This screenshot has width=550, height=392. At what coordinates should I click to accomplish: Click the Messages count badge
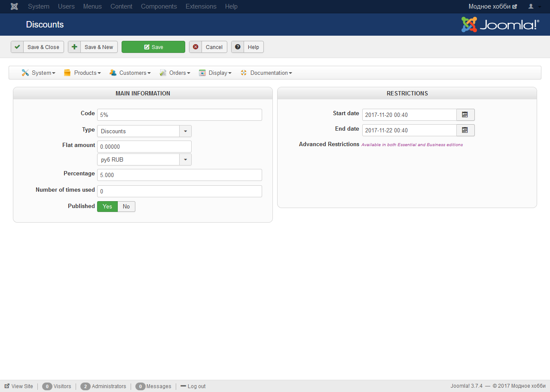pyautogui.click(x=140, y=386)
